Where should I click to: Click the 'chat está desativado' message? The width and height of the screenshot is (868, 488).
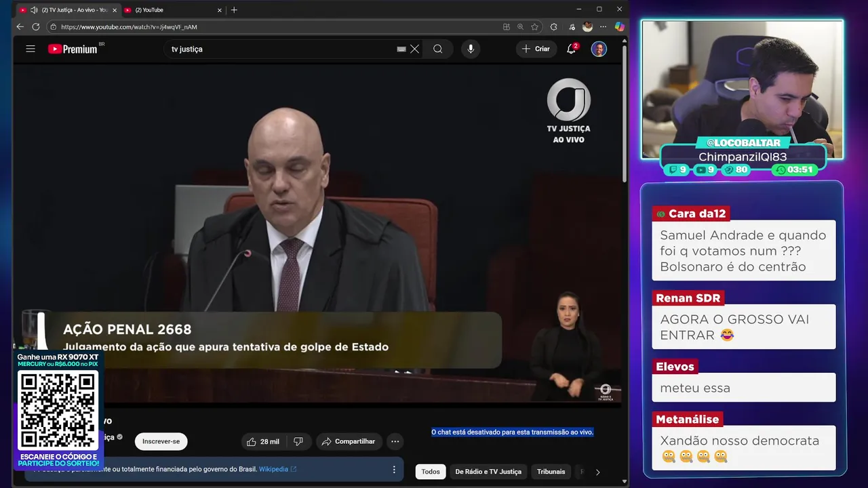[512, 432]
